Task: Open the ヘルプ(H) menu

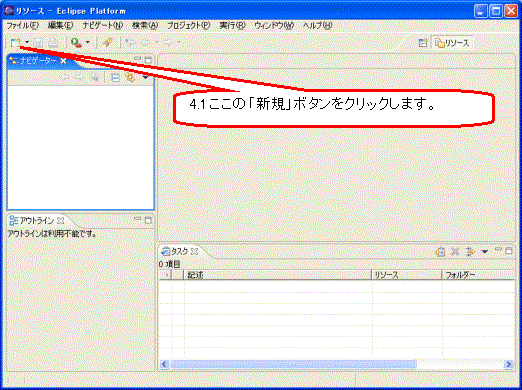Action: 318,25
